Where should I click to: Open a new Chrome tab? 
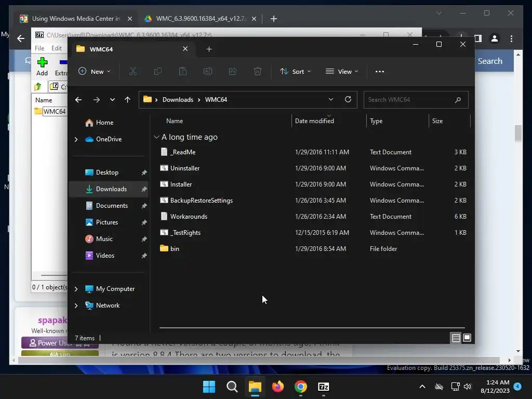(274, 19)
